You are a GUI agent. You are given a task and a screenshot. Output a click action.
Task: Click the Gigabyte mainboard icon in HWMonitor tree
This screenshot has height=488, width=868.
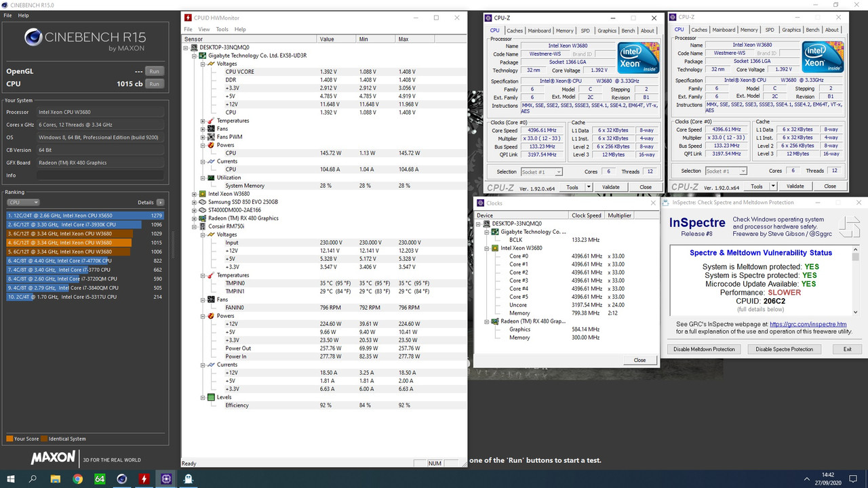[203, 56]
